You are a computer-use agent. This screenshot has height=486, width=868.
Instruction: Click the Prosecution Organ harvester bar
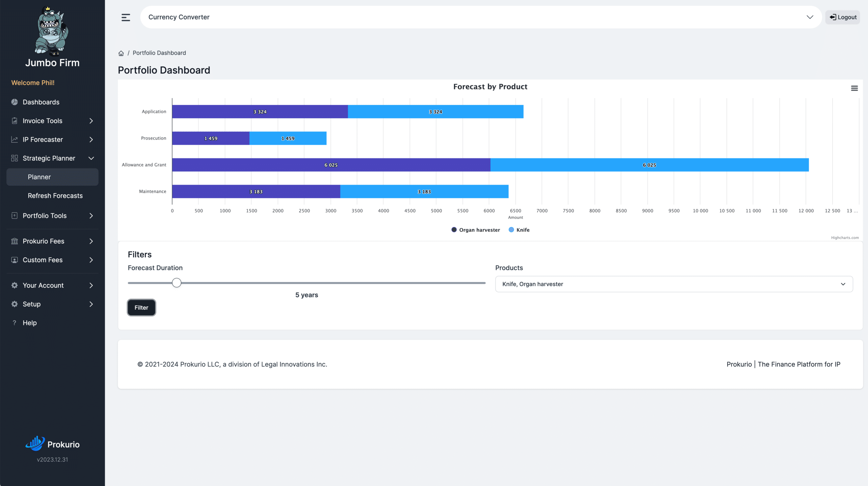211,138
